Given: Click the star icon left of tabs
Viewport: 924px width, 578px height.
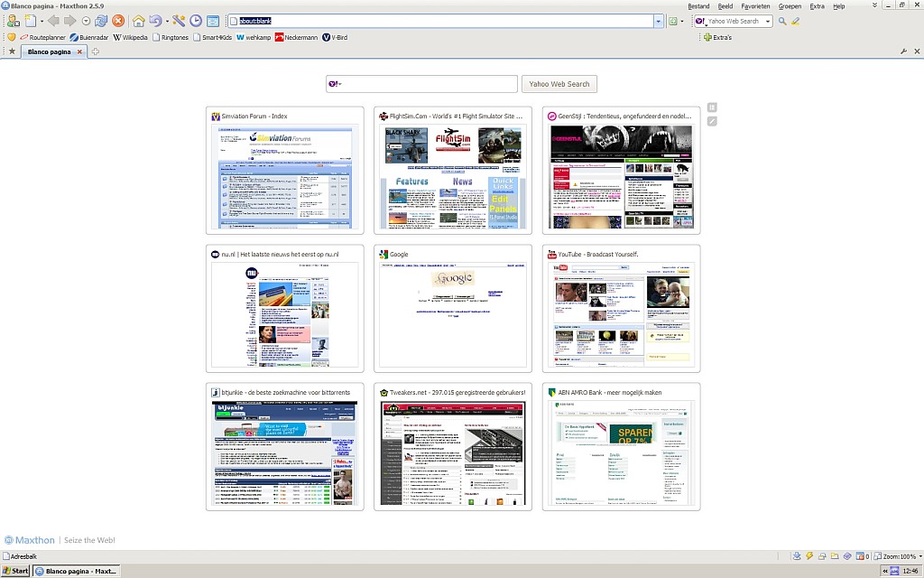Looking at the screenshot, I should pyautogui.click(x=12, y=51).
